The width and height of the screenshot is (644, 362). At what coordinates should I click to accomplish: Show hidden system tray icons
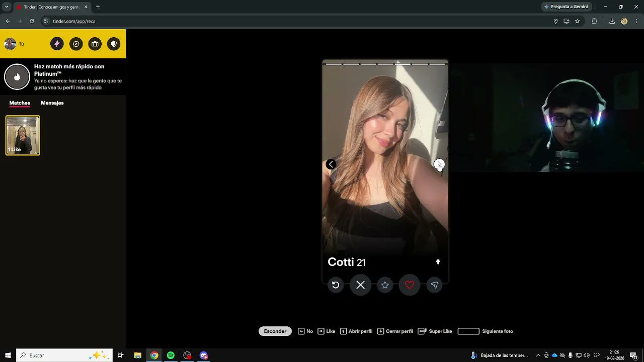(x=538, y=355)
